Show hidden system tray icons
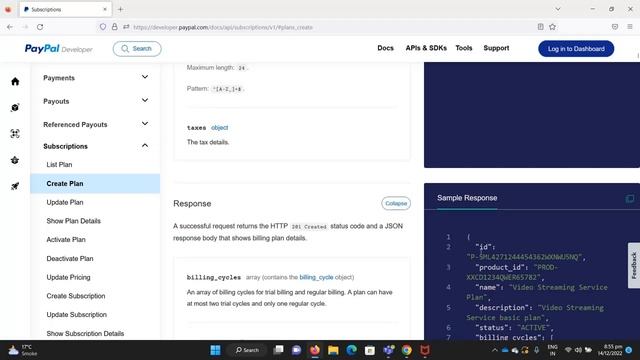640x360 pixels. pyautogui.click(x=495, y=350)
